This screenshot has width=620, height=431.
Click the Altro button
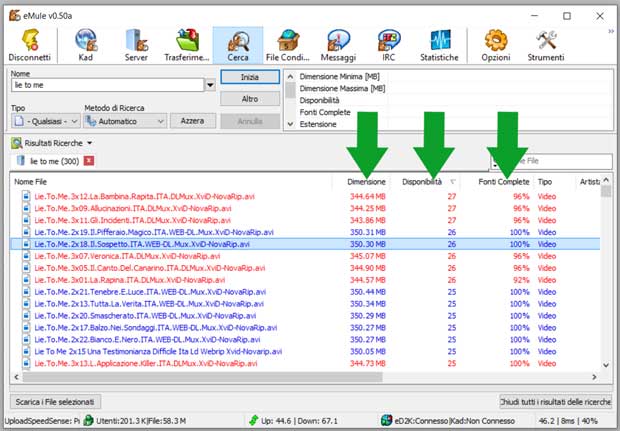250,99
